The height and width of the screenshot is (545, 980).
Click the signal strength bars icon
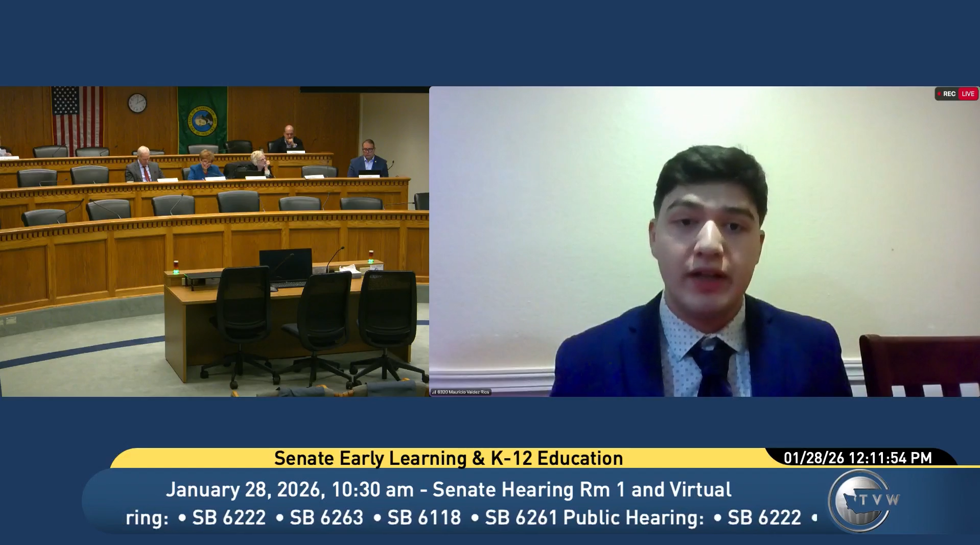click(434, 392)
